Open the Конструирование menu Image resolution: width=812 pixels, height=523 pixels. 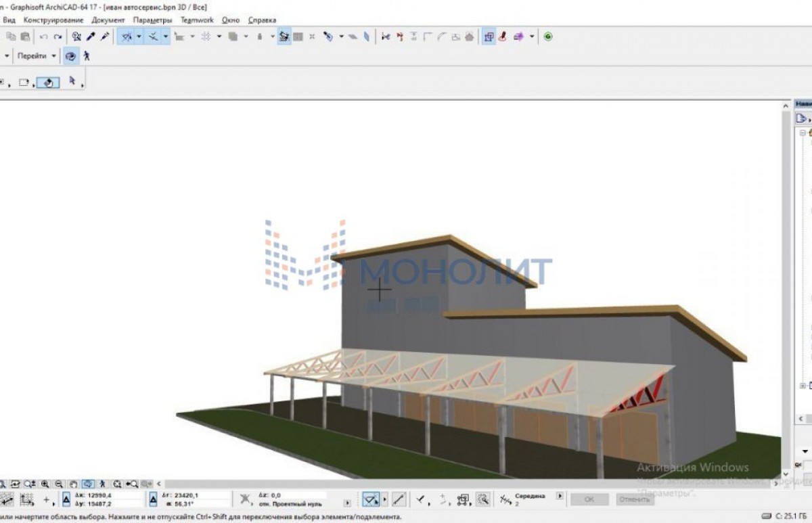pos(53,20)
